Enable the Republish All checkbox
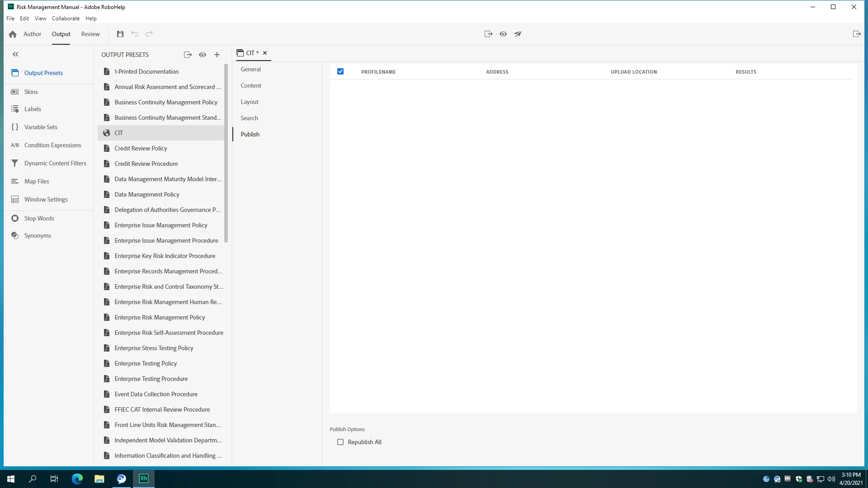 click(x=340, y=442)
